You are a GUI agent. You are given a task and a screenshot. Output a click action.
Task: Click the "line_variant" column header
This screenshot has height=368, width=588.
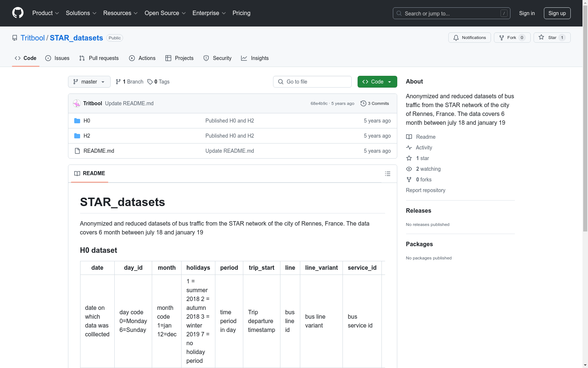pos(322,268)
